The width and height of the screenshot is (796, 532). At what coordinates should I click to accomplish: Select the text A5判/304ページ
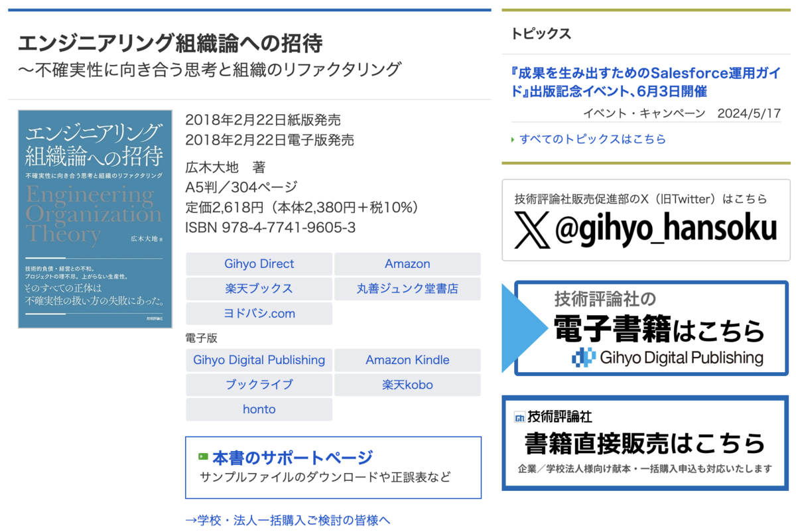[x=241, y=187]
